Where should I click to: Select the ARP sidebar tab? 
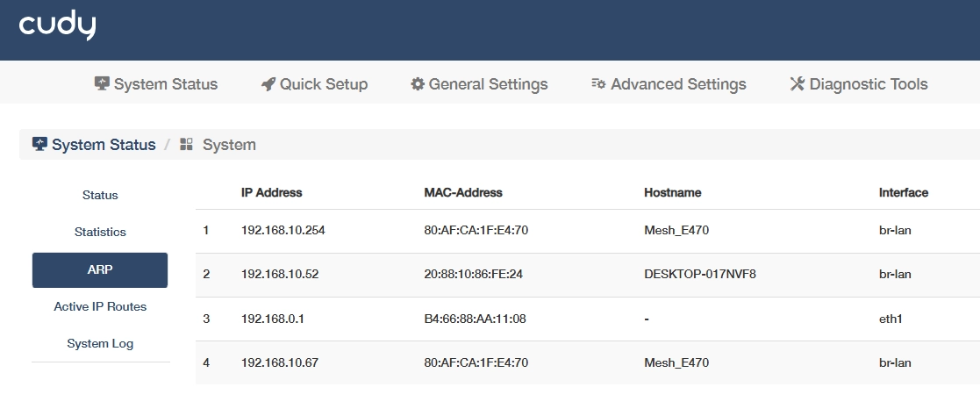point(100,270)
